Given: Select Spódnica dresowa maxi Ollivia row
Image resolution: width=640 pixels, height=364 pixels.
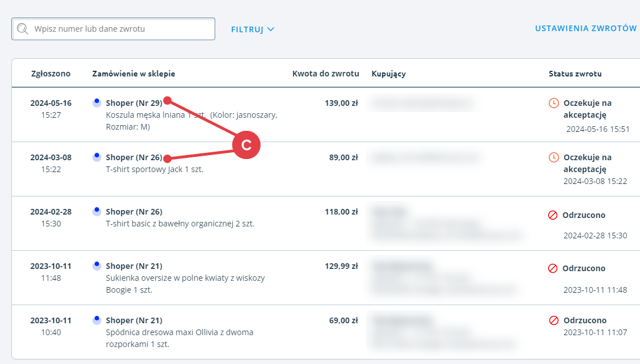Looking at the screenshot, I should 326,332.
